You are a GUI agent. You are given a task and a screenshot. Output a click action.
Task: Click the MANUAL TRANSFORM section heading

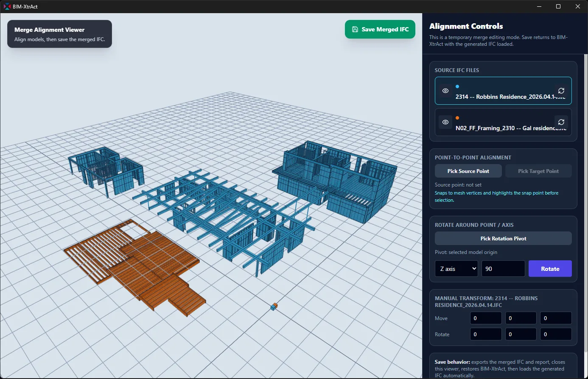click(x=486, y=302)
